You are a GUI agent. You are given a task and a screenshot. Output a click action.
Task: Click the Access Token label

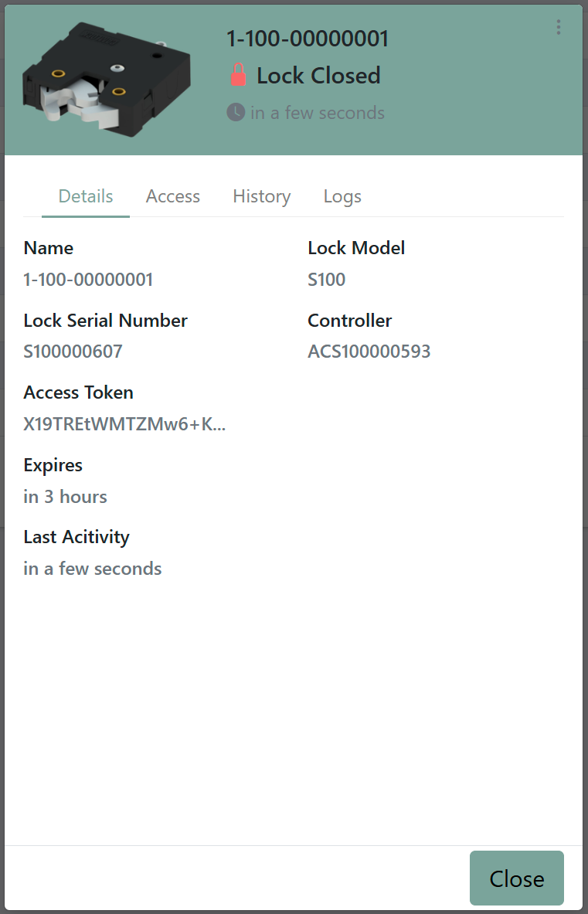(79, 393)
